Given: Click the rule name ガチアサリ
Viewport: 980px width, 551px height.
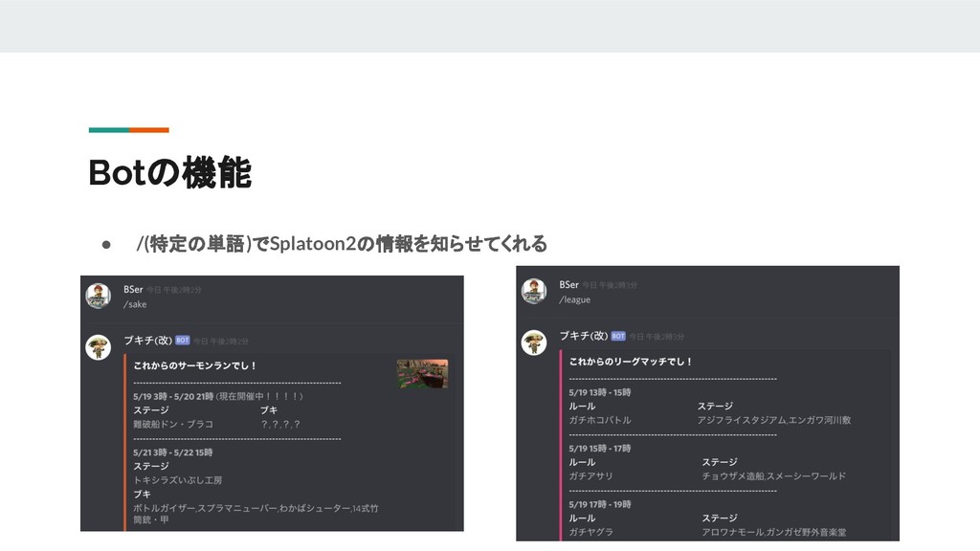Looking at the screenshot, I should point(590,476).
